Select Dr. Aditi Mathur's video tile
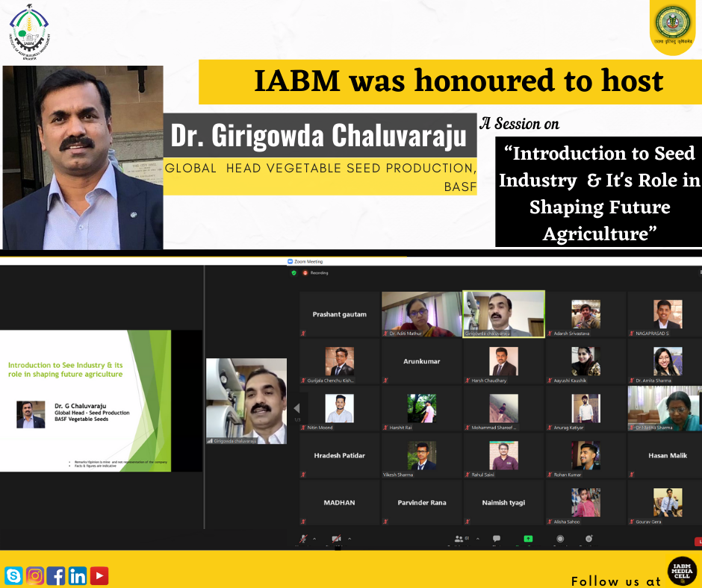Viewport: 702px width, 588px height. click(x=421, y=314)
